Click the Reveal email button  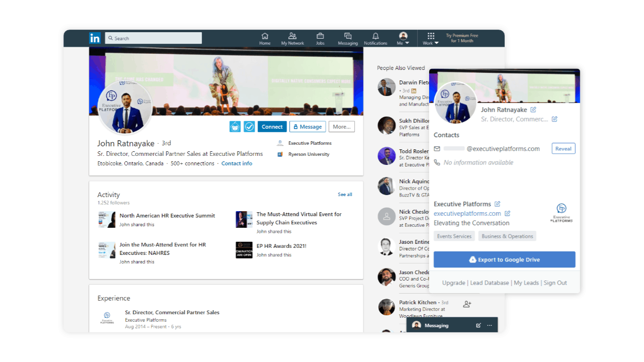[563, 149]
